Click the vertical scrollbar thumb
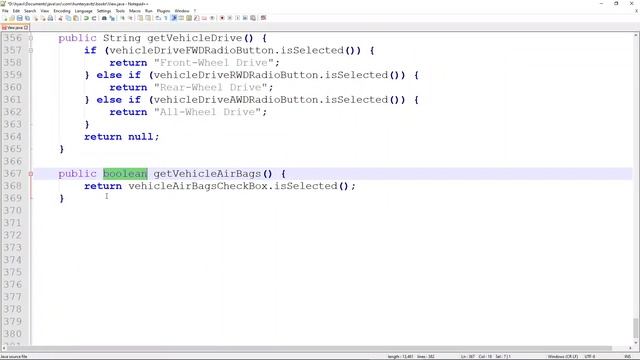Viewport: 640px width, 360px height. [x=636, y=328]
